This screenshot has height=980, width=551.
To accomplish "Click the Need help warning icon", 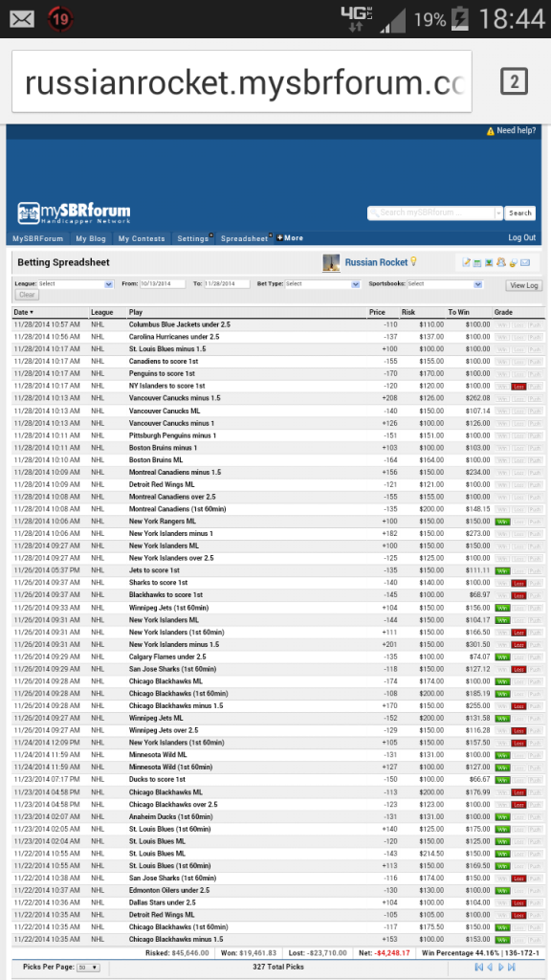I will (491, 131).
